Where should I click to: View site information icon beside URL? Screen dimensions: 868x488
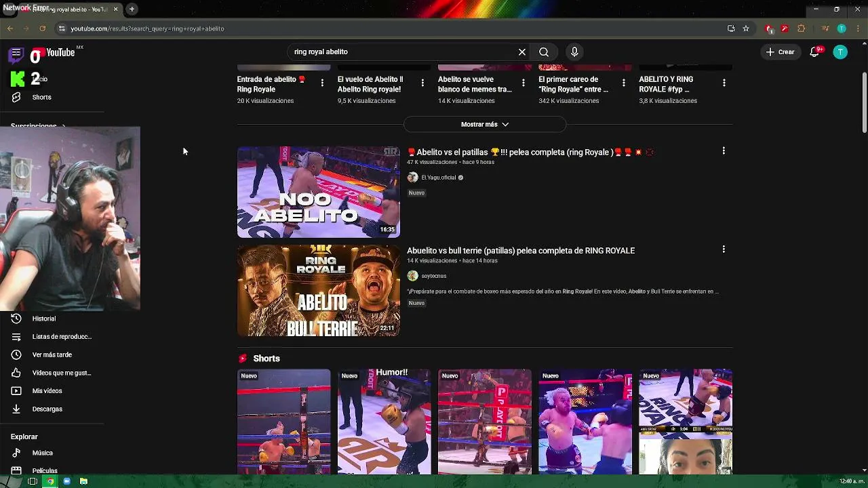[x=62, y=28]
